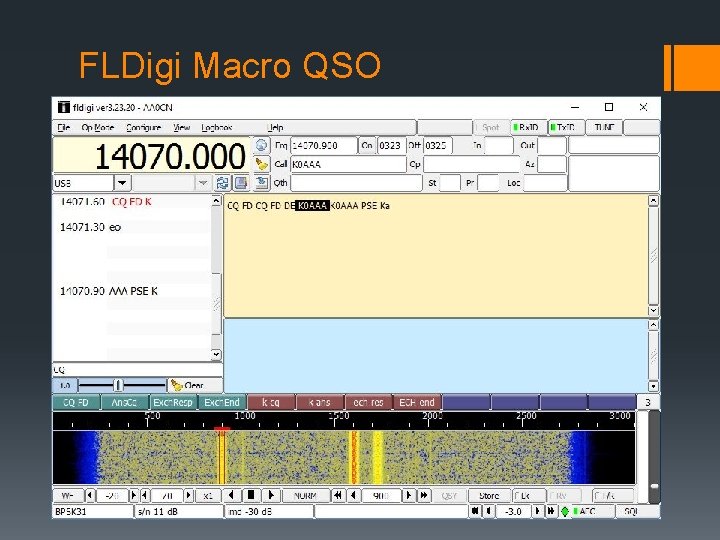Toggle the Spot button
Viewport: 720px width, 540px height.
(x=491, y=127)
